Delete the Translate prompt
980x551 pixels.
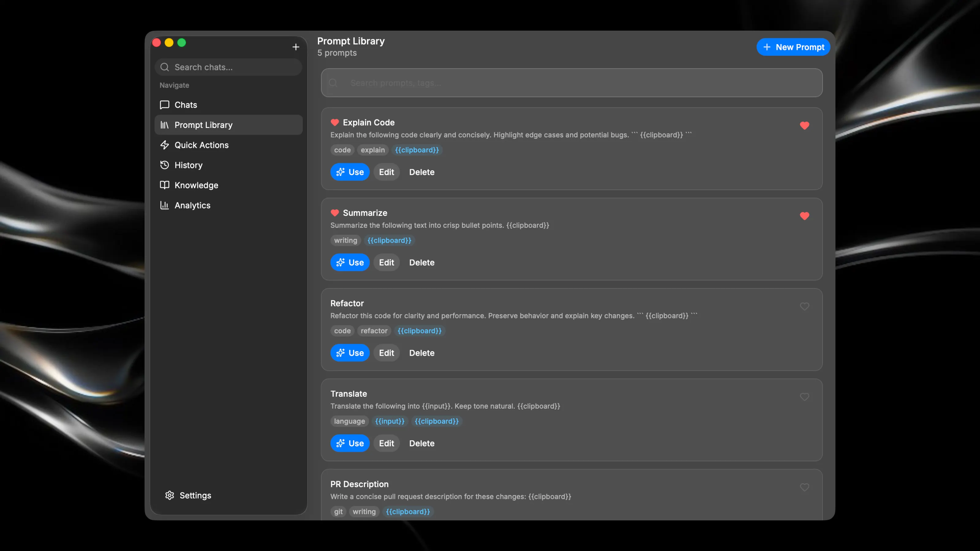click(x=421, y=443)
